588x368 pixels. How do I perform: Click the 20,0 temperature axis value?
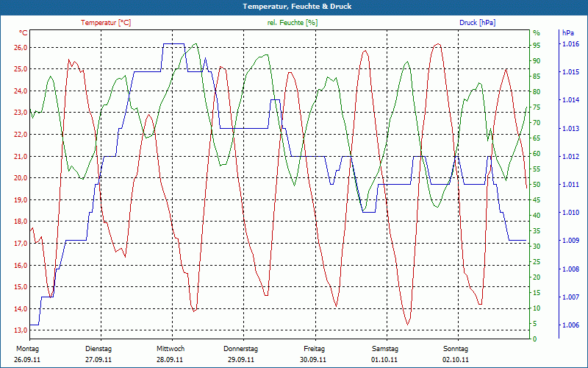(21, 178)
